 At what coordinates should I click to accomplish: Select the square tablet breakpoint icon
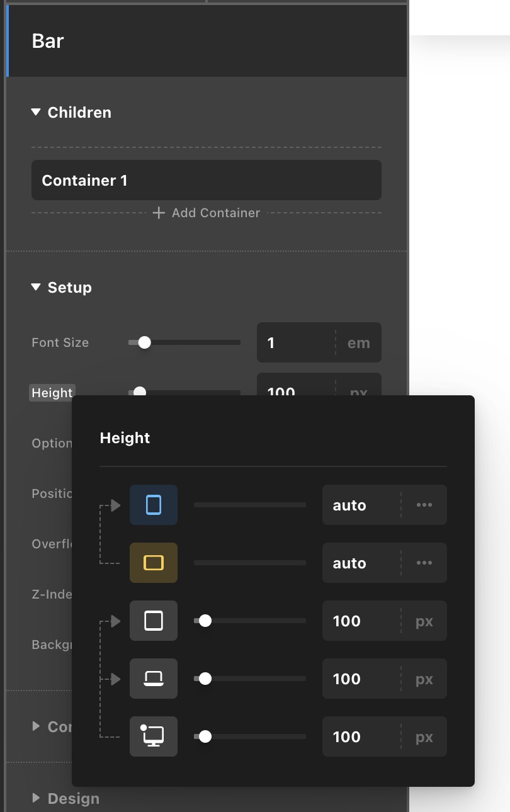[154, 621]
